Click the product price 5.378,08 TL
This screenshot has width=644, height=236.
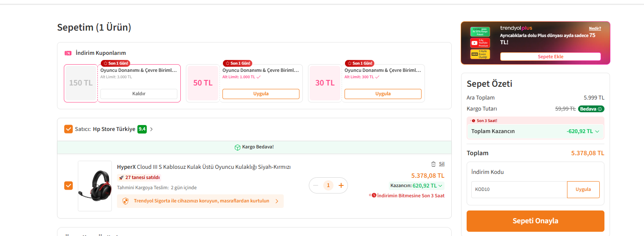click(427, 175)
